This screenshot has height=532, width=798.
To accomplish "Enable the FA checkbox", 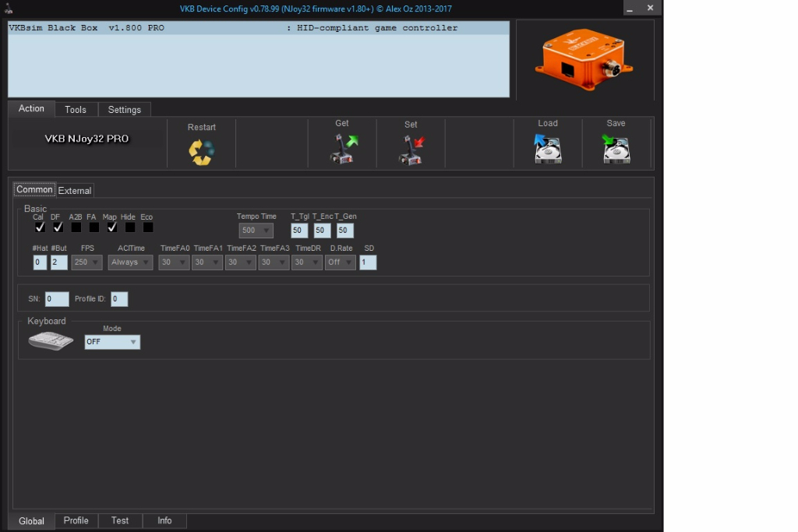I will 94,227.
